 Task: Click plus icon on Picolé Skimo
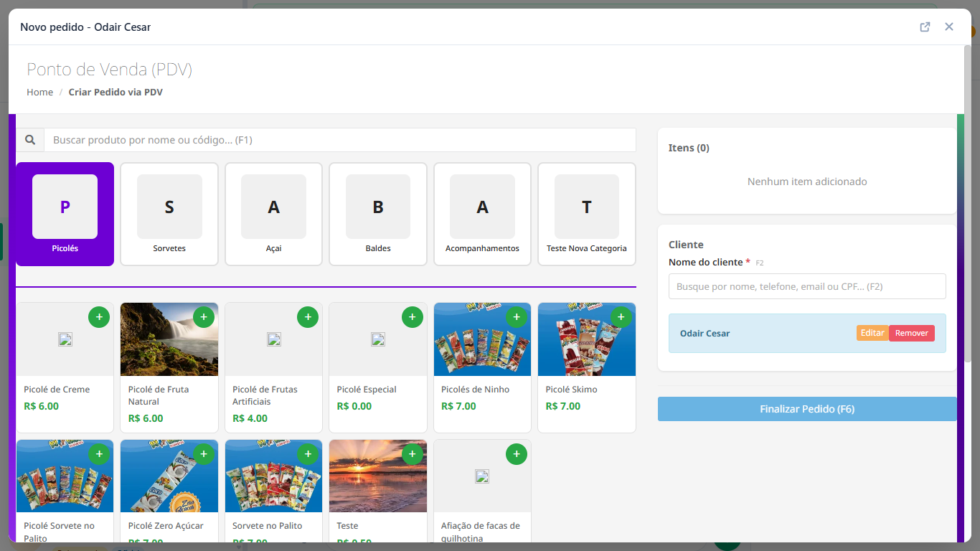click(x=621, y=317)
